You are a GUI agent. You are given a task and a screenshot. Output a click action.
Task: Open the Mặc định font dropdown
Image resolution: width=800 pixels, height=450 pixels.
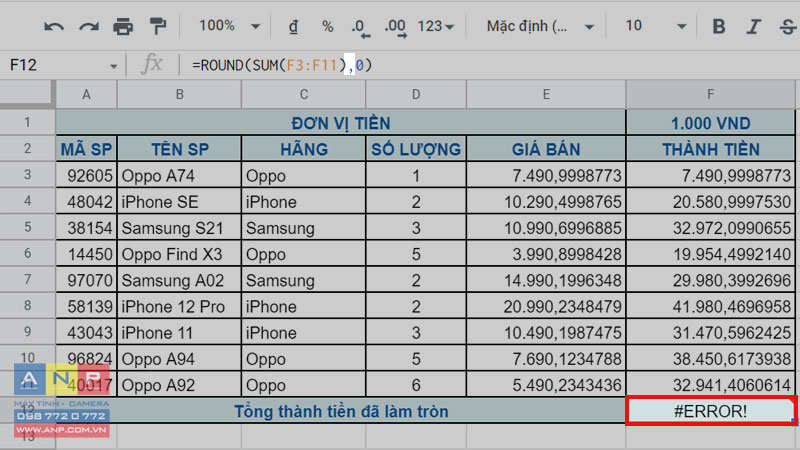point(540,26)
